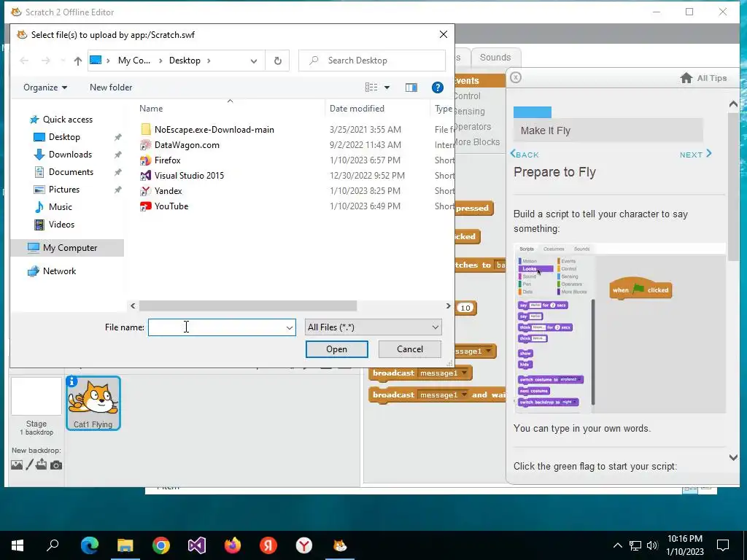Sort files by Name column

point(151,109)
